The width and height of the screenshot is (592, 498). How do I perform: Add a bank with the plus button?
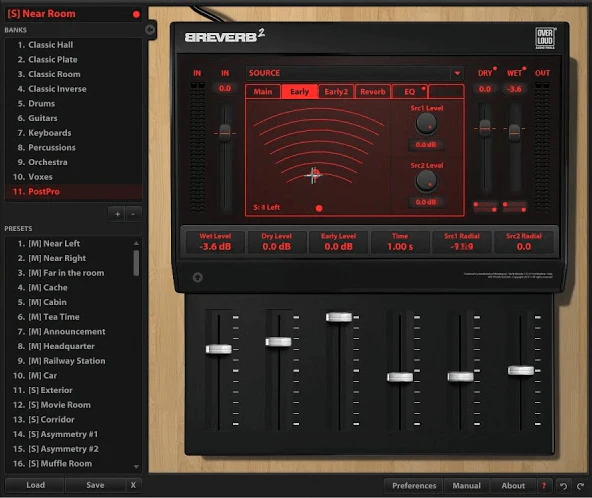pyautogui.click(x=117, y=214)
